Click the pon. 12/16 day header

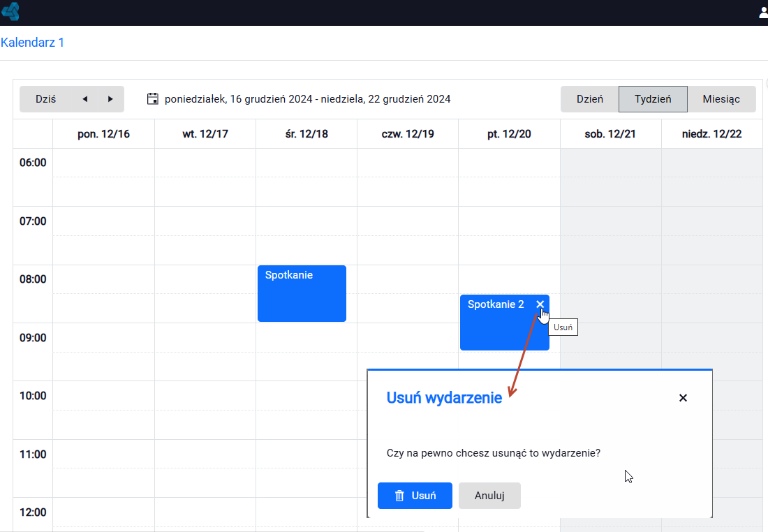[x=103, y=134]
